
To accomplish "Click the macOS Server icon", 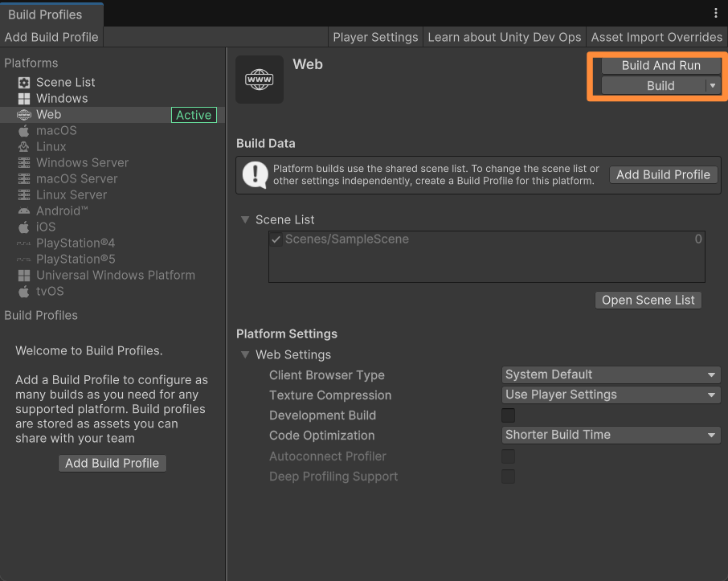I will click(23, 179).
